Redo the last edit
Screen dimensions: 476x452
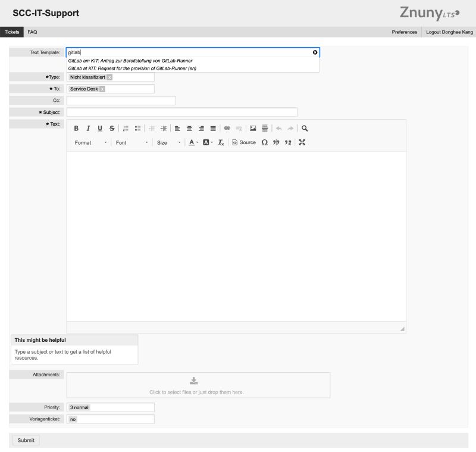290,128
